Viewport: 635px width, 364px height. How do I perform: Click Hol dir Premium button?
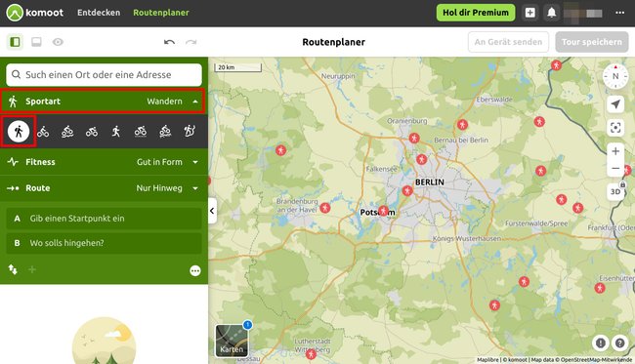pos(476,13)
